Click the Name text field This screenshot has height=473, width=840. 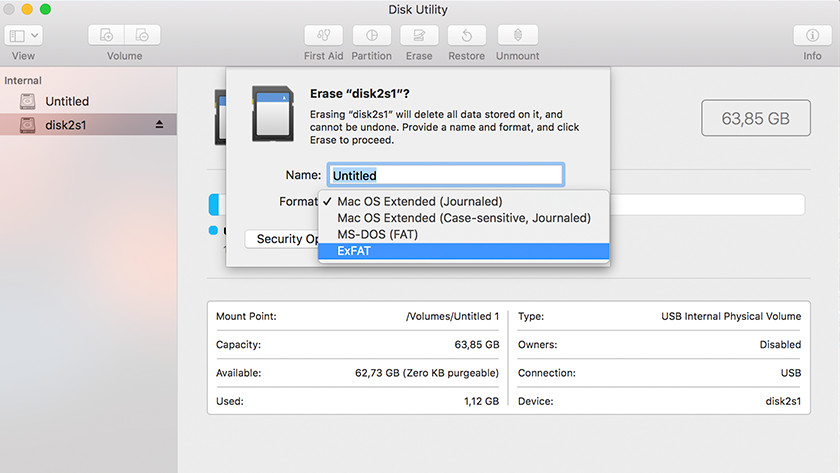click(446, 175)
